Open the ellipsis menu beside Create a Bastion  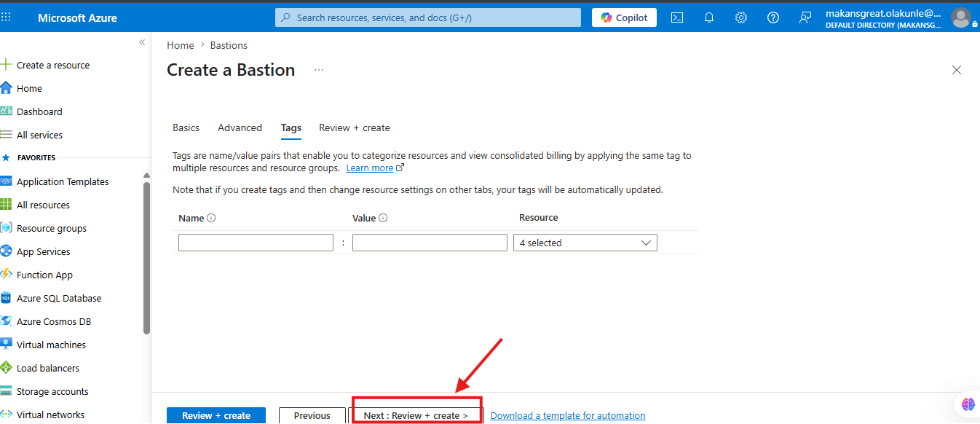(x=318, y=70)
